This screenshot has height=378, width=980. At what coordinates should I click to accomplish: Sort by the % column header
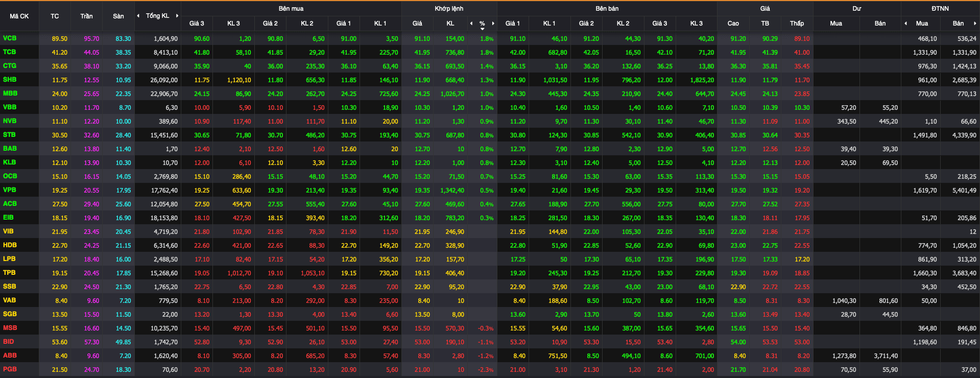click(x=482, y=23)
